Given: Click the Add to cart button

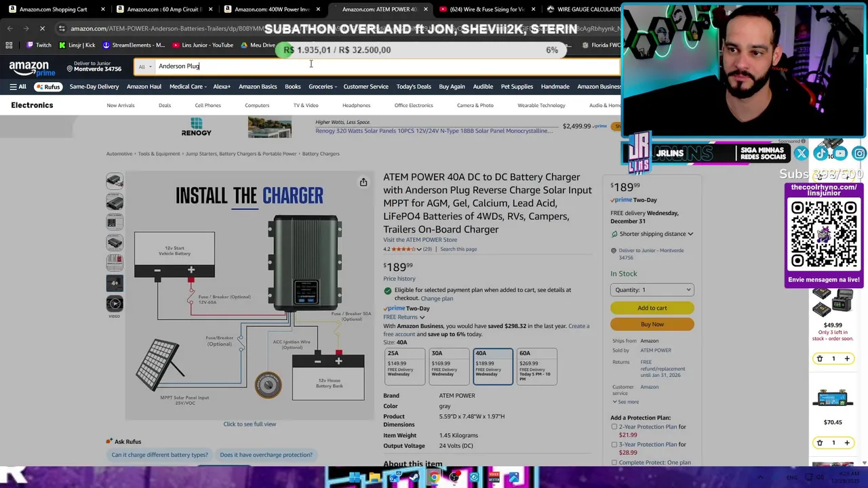Looking at the screenshot, I should (x=652, y=308).
